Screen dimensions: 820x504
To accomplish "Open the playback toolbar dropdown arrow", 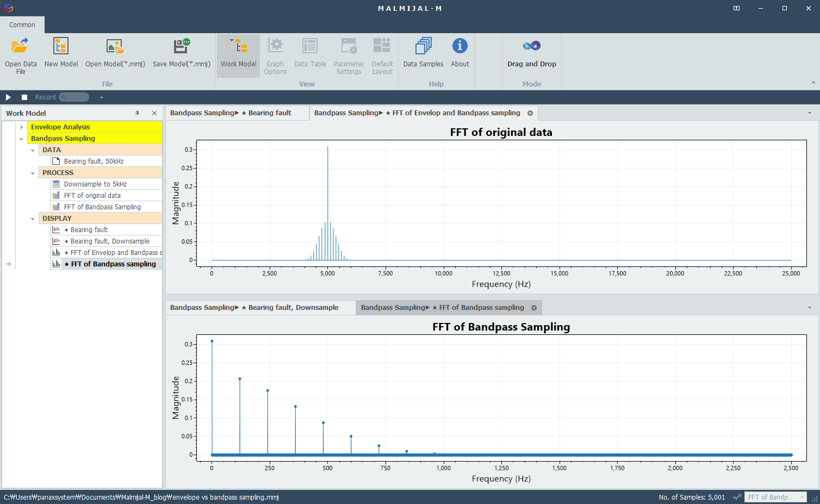I will coord(101,97).
